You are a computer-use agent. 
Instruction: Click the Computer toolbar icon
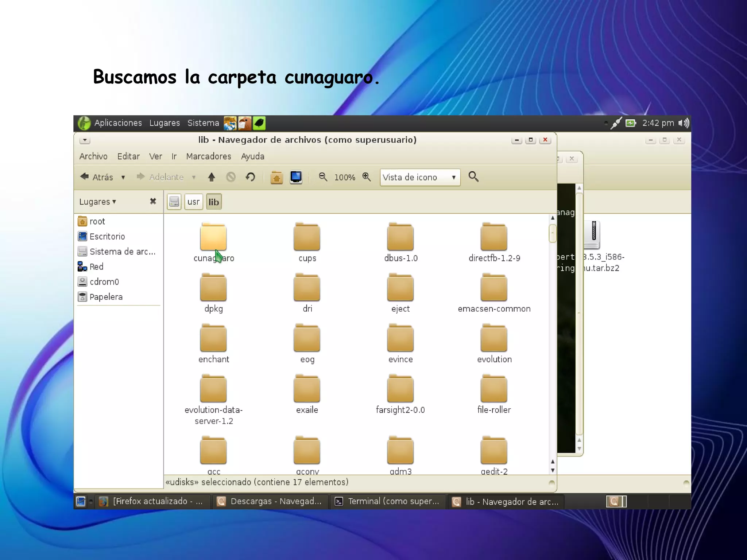click(x=296, y=177)
